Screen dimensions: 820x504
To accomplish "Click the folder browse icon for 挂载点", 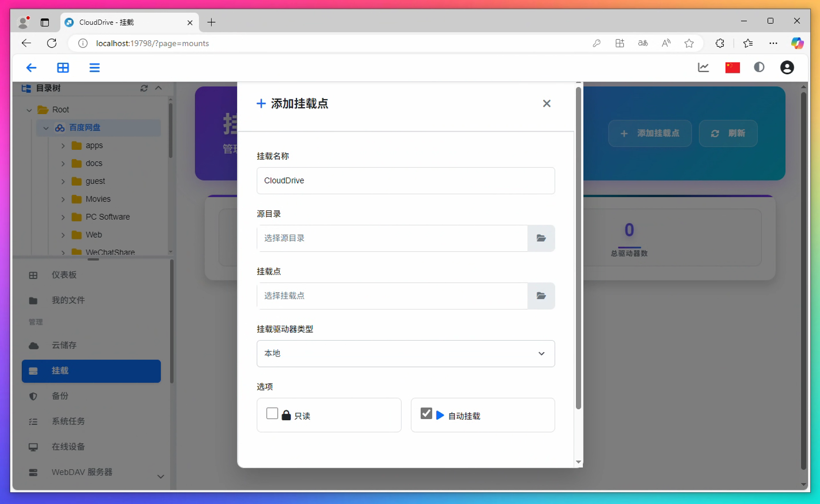I will pos(541,296).
